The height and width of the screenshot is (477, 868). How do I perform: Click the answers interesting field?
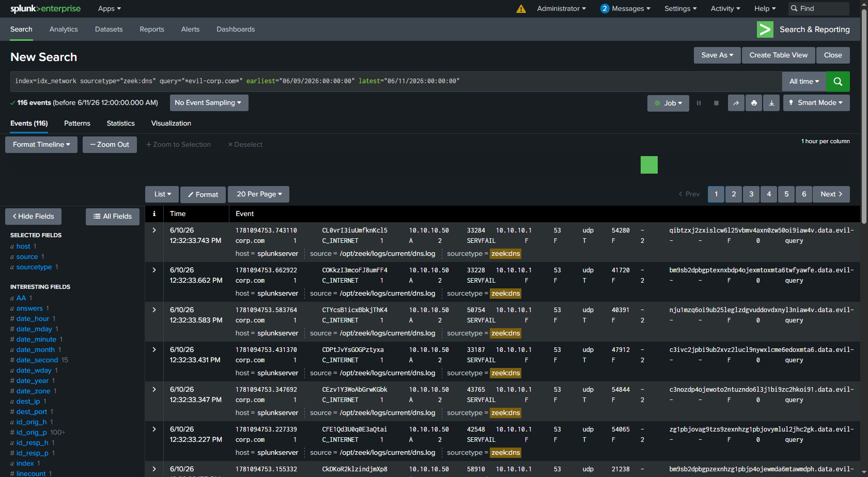[29, 309]
